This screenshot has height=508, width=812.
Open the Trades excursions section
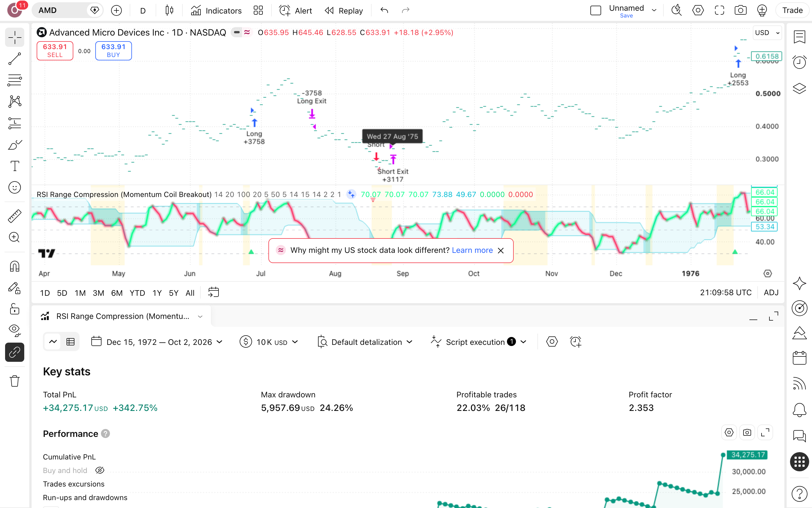pyautogui.click(x=74, y=484)
